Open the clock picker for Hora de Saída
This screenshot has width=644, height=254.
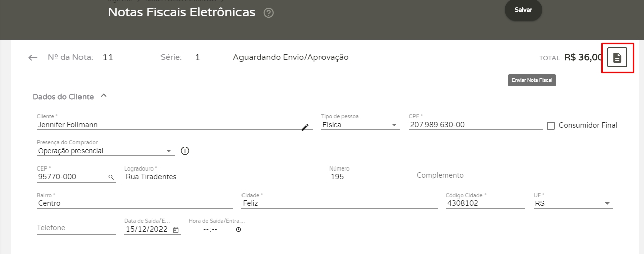point(238,230)
